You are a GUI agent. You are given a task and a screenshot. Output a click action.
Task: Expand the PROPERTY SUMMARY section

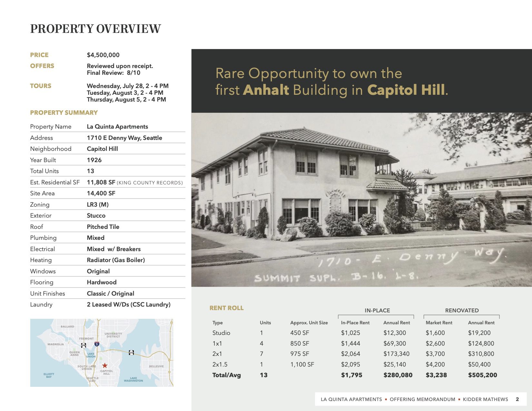pos(64,113)
